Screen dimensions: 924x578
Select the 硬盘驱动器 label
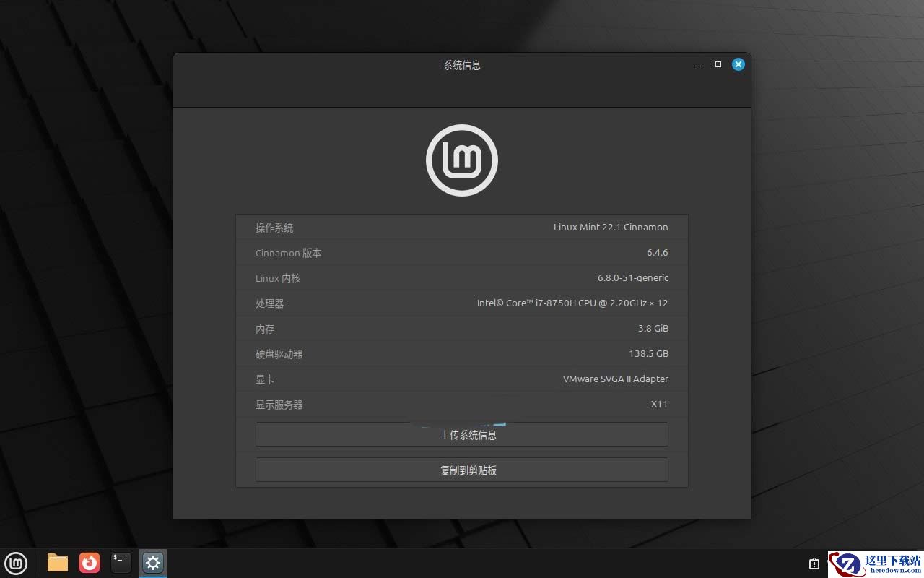pyautogui.click(x=279, y=354)
